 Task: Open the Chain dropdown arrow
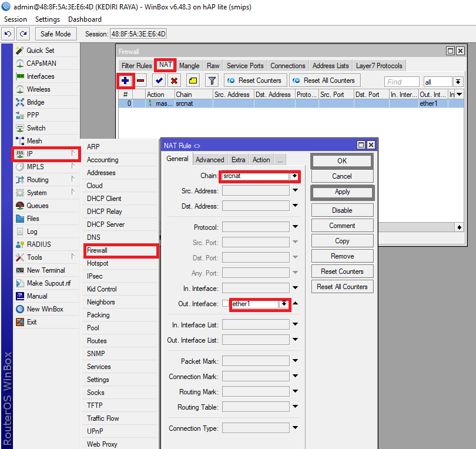pos(294,176)
